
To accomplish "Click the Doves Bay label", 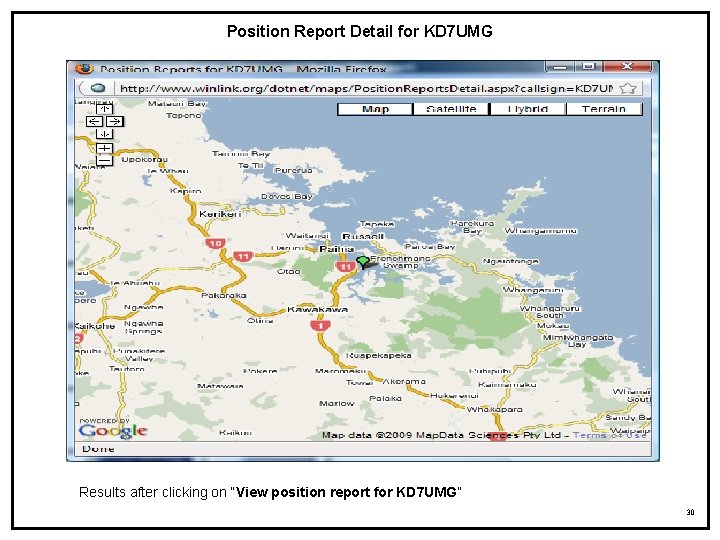I will click(x=287, y=197).
